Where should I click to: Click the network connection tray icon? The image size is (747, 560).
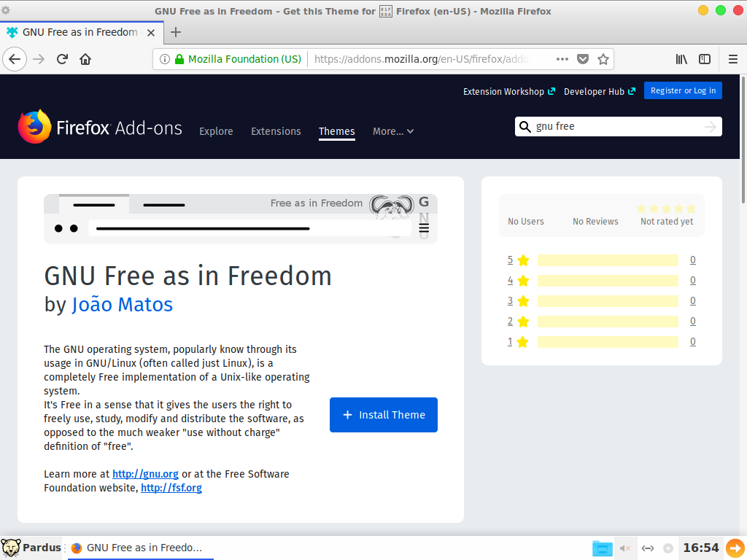click(648, 548)
